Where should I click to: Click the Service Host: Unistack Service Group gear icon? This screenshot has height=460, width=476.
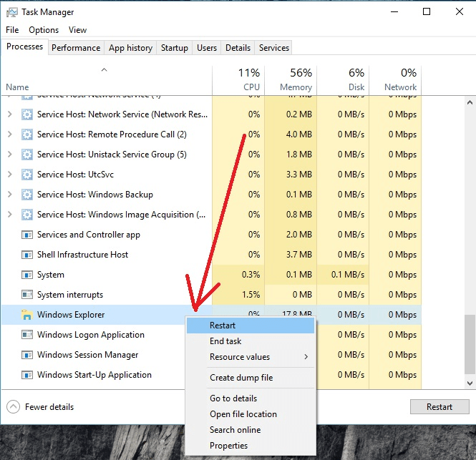coord(27,155)
